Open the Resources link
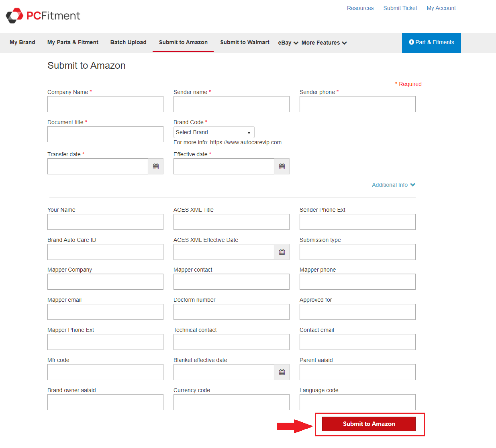Screen dimensions: 496x448 coord(360,8)
